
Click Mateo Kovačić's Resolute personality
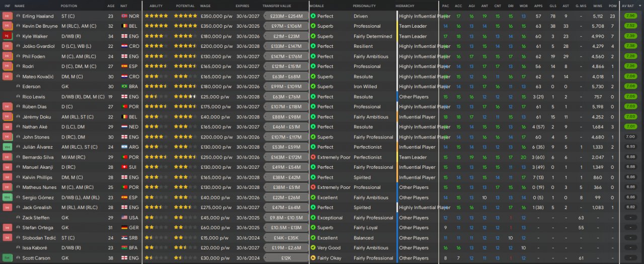[363, 77]
